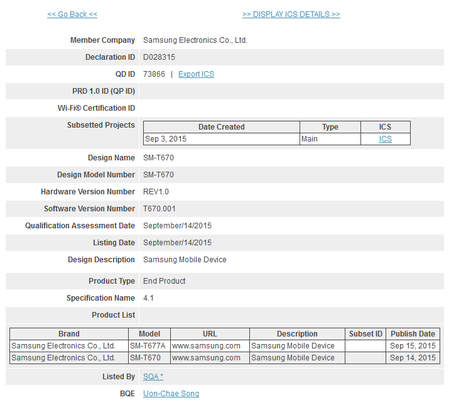Open DISPLAY ICS DETAILS link
This screenshot has height=400, width=449.
(x=291, y=14)
